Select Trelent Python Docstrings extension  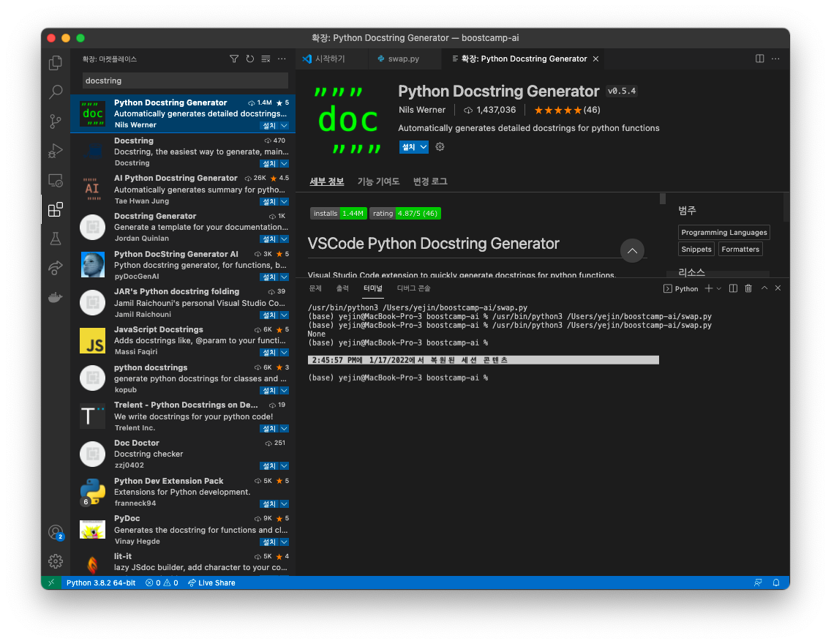183,416
